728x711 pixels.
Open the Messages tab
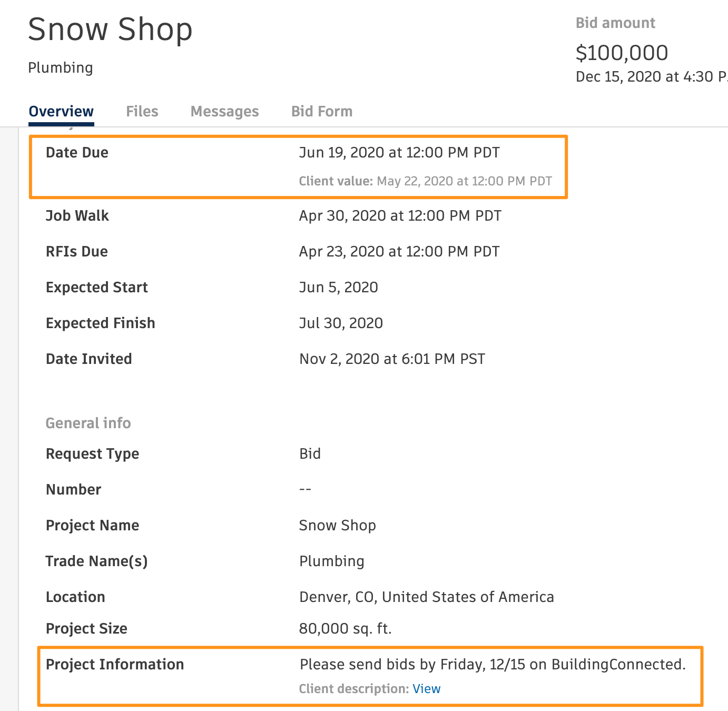[224, 112]
